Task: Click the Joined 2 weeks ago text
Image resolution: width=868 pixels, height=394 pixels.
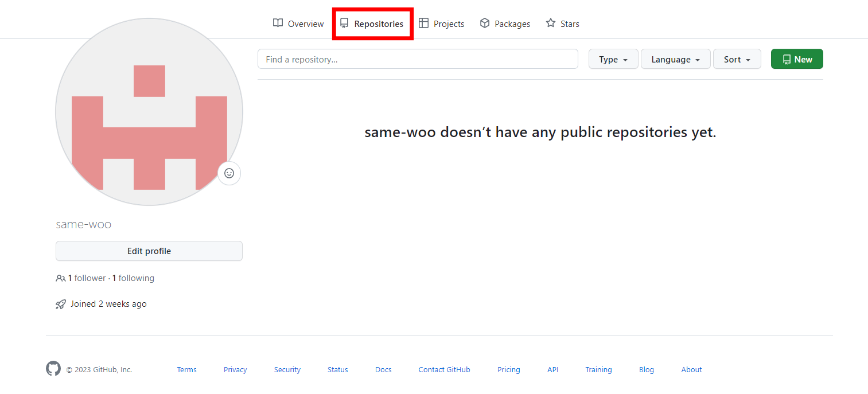Action: coord(108,304)
